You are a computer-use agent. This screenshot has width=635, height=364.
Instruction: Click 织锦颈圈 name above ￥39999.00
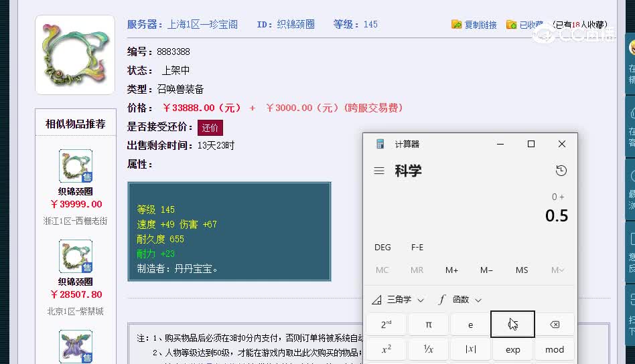tap(75, 192)
